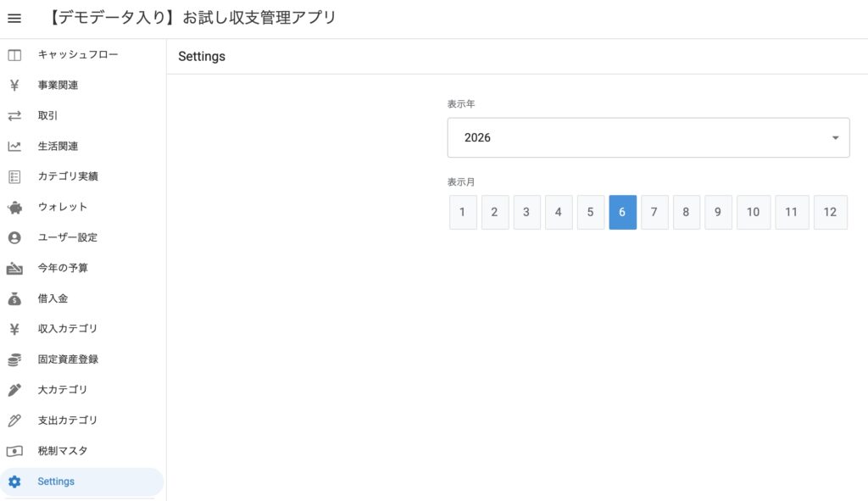Select month 10 button
The width and height of the screenshot is (868, 501).
coord(754,212)
